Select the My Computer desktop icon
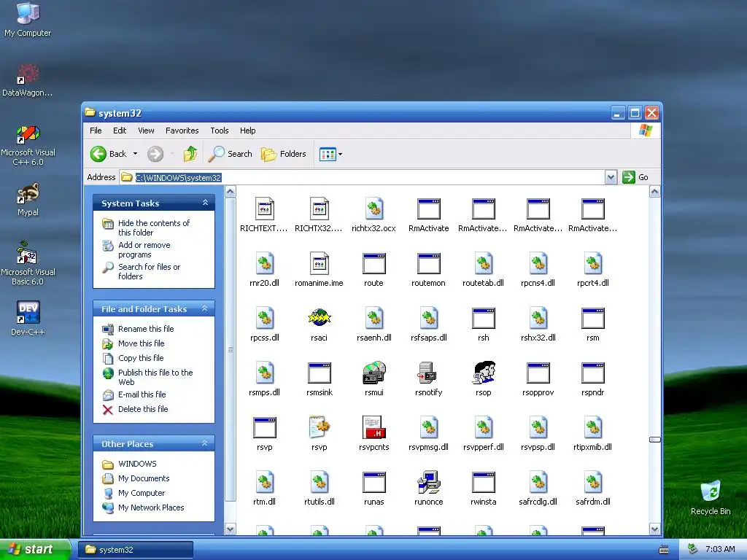 tap(28, 20)
